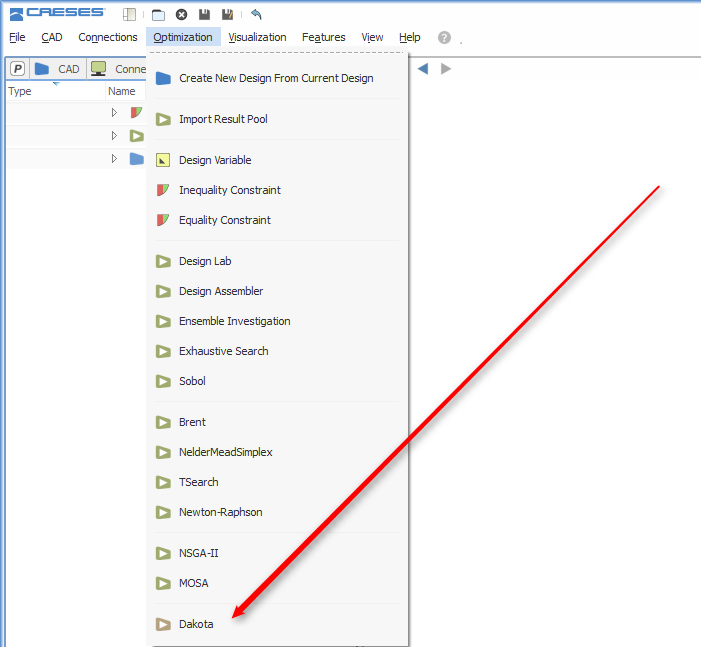
Task: Click the Inequality Constraint icon
Action: tap(163, 190)
